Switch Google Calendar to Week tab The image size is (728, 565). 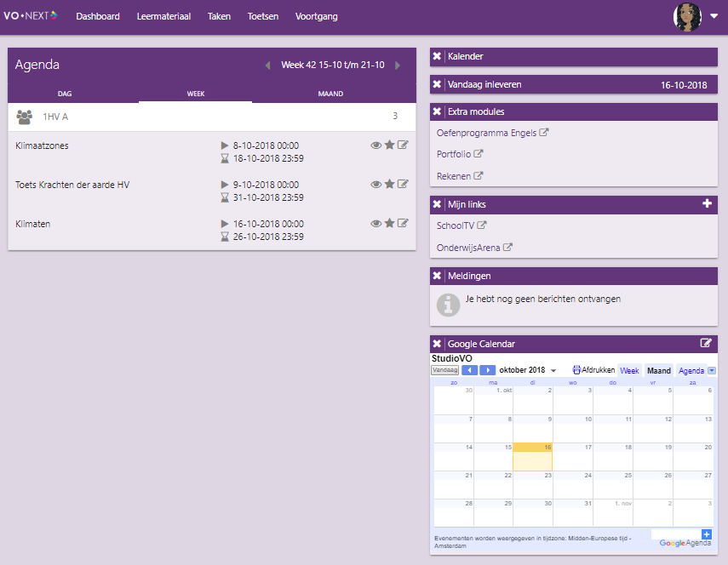[629, 371]
